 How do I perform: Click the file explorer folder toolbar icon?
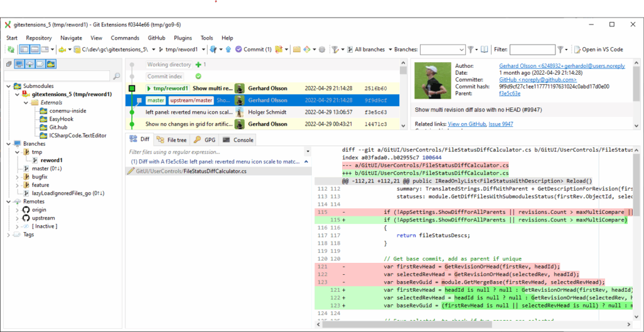coord(297,49)
